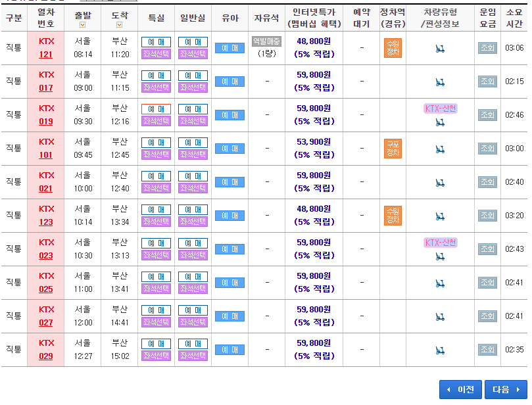Image resolution: width=532 pixels, height=405 pixels.
Task: Open train number 029 link
Action: coord(46,356)
